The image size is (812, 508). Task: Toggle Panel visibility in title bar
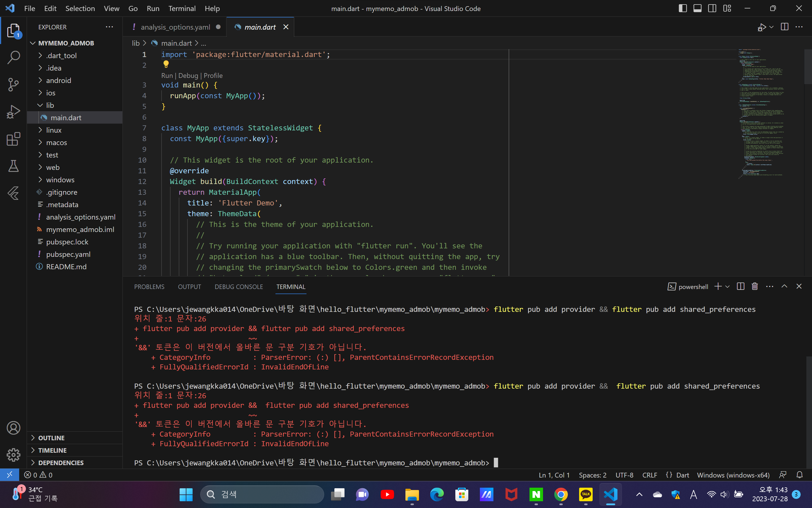point(698,8)
